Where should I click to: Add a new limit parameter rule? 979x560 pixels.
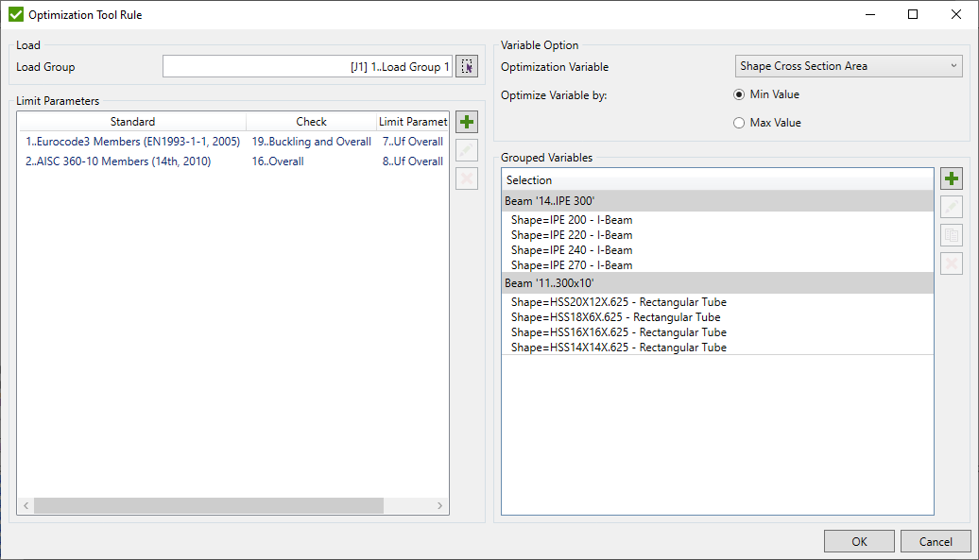click(x=466, y=121)
